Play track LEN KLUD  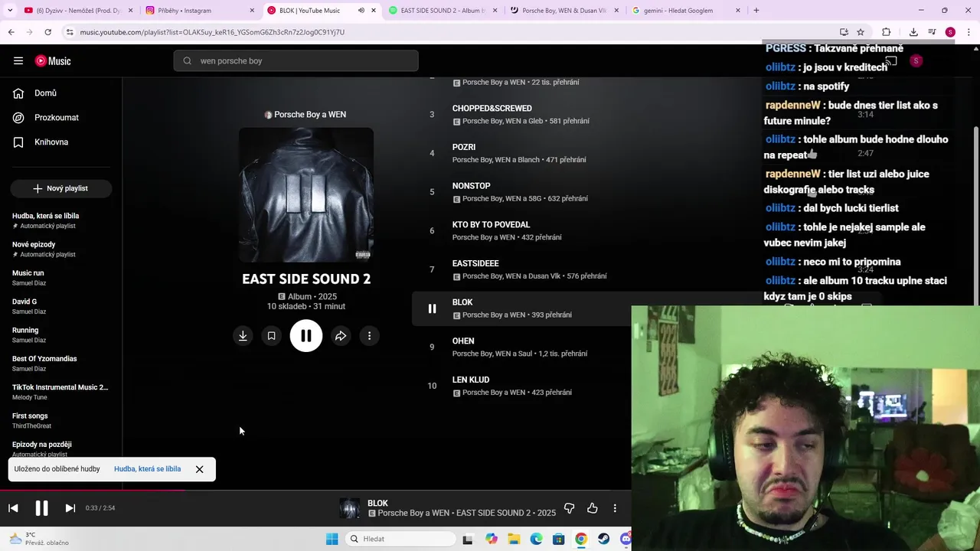click(x=471, y=380)
